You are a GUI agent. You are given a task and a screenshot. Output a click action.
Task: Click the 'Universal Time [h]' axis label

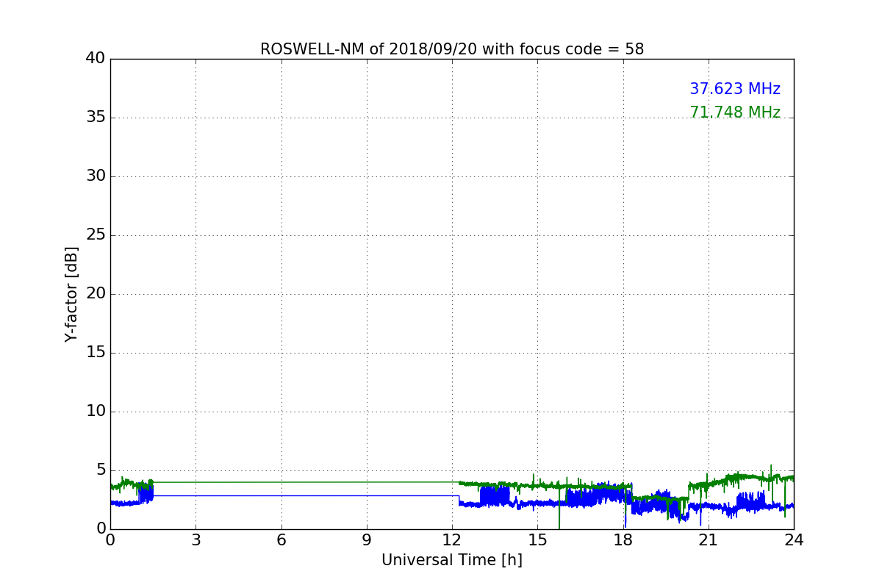click(x=452, y=560)
